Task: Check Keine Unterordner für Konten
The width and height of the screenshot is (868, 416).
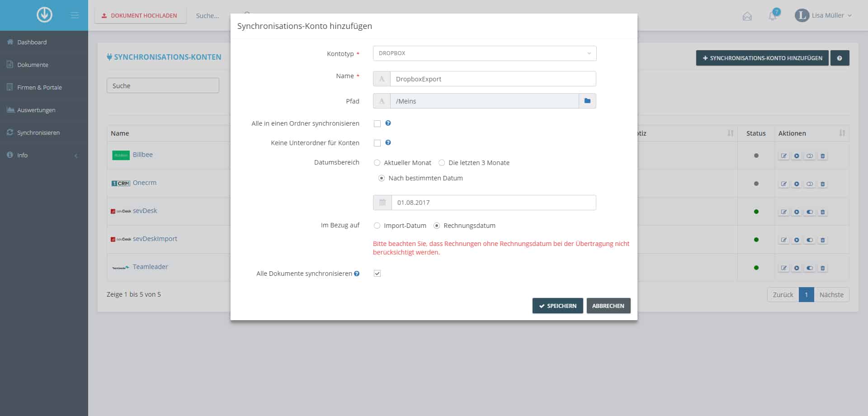Action: click(x=377, y=143)
